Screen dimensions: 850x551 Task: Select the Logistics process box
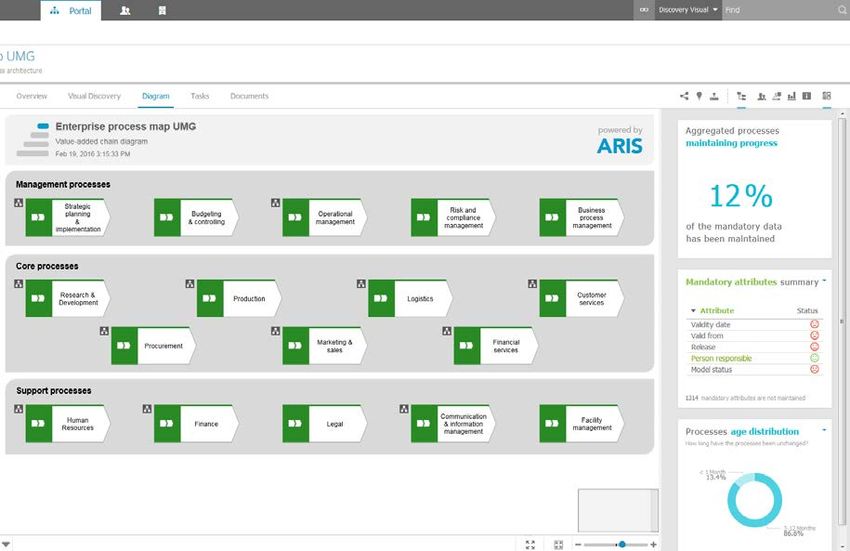(x=410, y=298)
